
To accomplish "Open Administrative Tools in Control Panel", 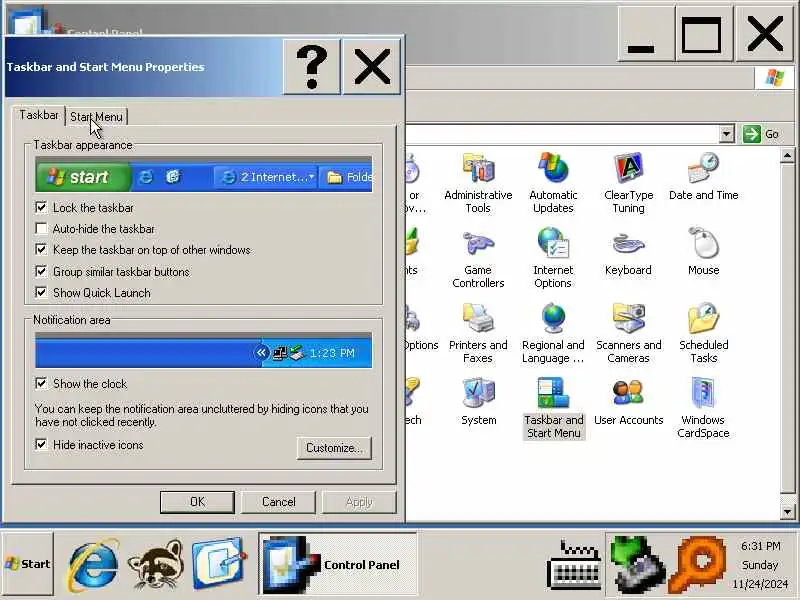I will click(478, 183).
